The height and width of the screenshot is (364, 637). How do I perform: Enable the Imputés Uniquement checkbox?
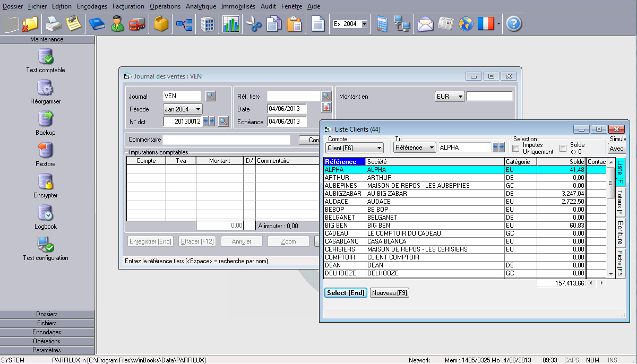515,148
